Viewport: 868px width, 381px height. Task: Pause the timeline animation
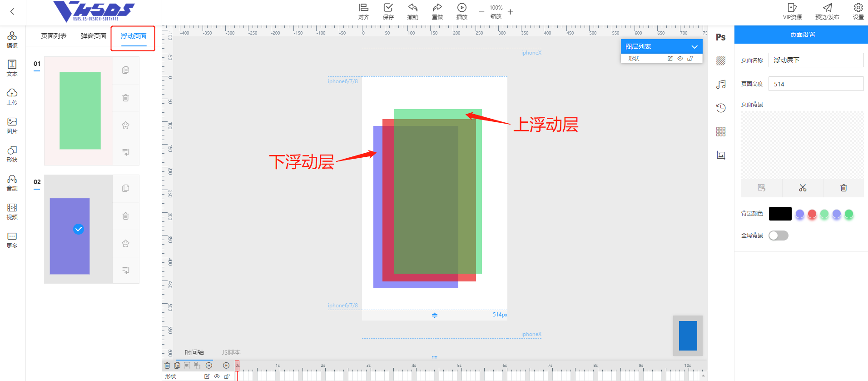[209, 366]
